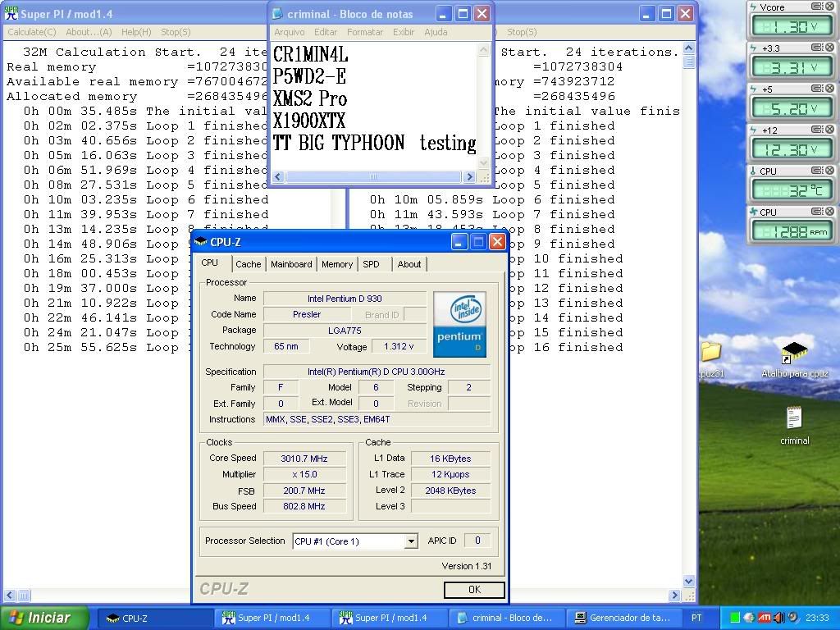The image size is (840, 630).
Task: Expand the Processor Selection dropdown in CPU-Z
Action: click(x=410, y=541)
